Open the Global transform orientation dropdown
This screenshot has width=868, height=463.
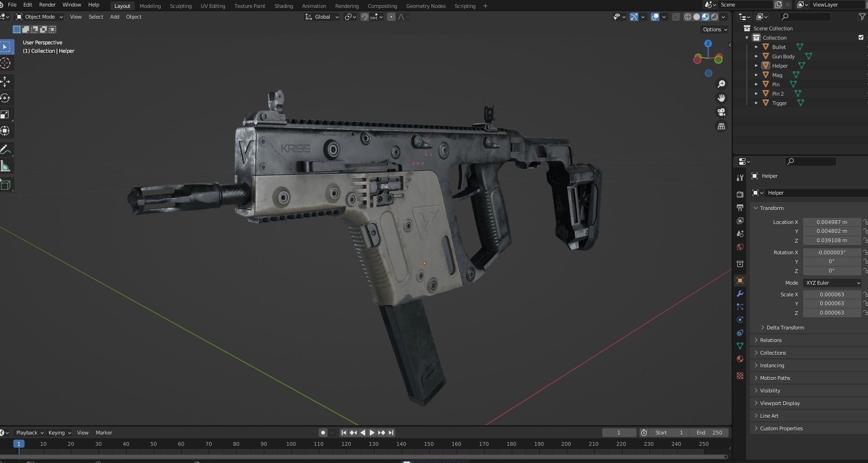[x=322, y=17]
